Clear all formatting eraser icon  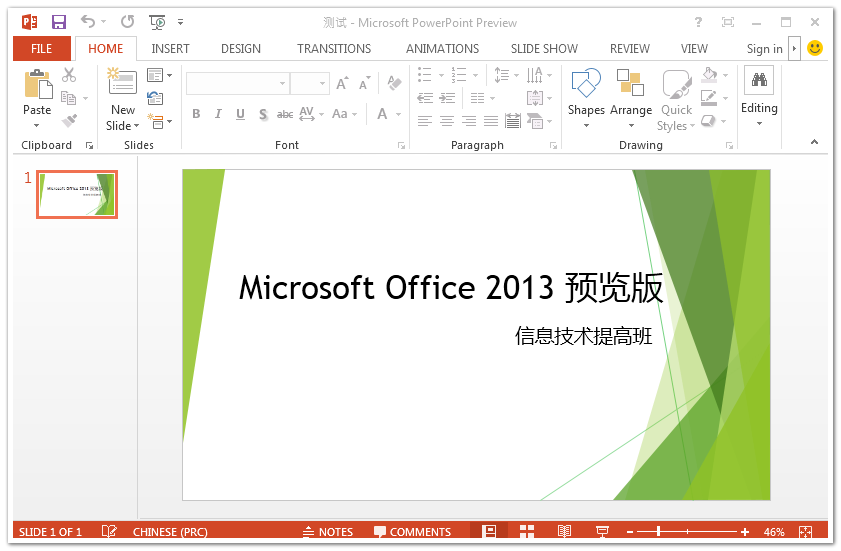tap(394, 83)
